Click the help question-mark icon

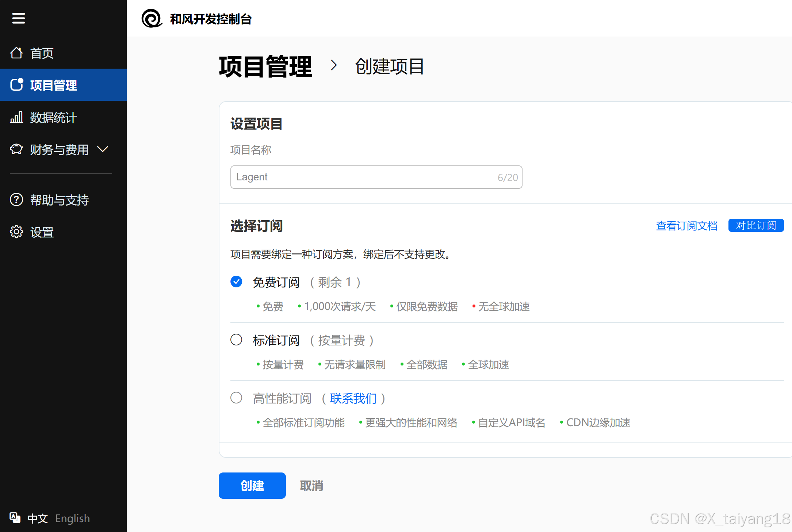tap(16, 200)
